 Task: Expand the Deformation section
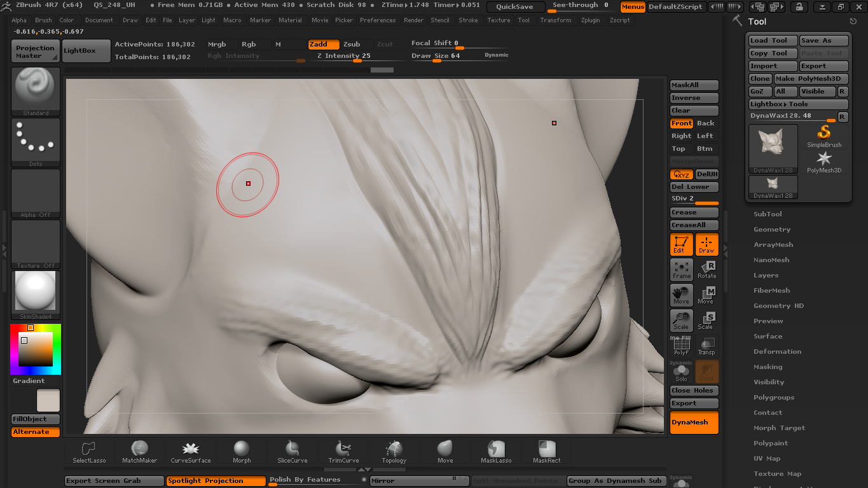[x=777, y=352]
